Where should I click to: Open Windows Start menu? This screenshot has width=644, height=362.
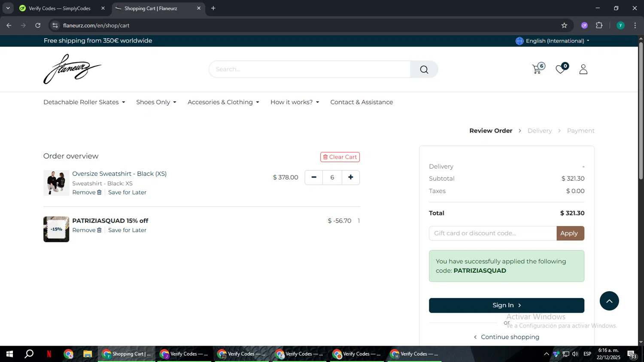(x=9, y=354)
